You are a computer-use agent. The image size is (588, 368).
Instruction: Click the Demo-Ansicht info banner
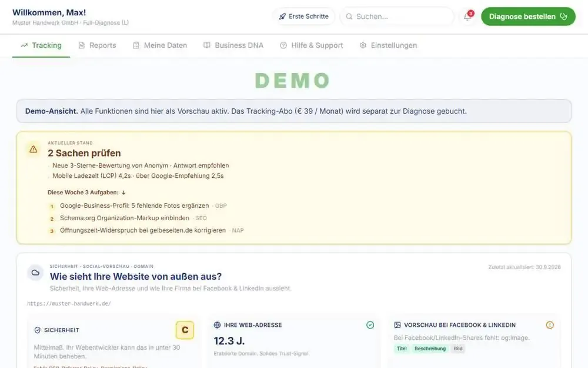click(x=294, y=111)
